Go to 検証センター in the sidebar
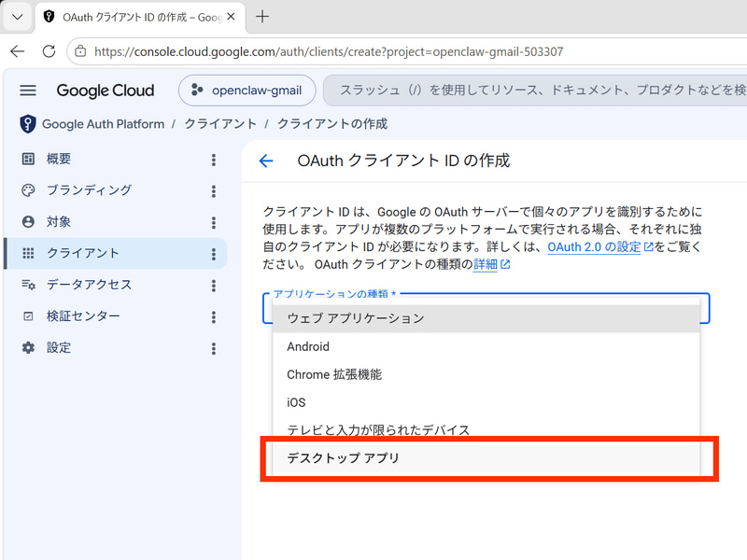The height and width of the screenshot is (560, 747). point(83,315)
